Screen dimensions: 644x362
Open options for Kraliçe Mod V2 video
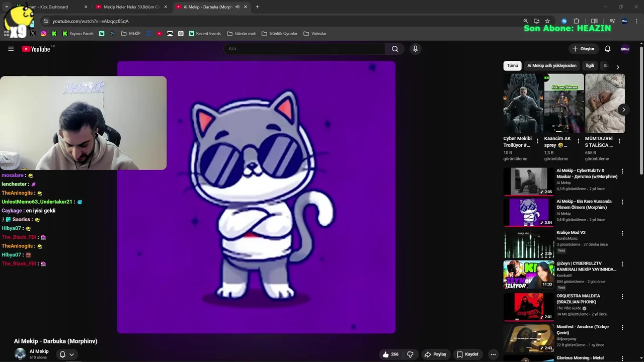point(622,233)
